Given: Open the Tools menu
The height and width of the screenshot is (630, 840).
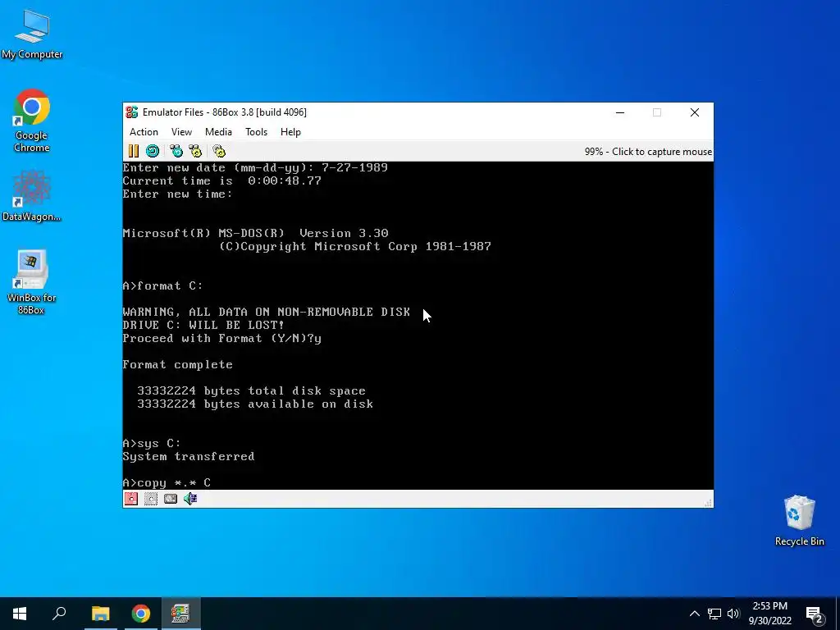Looking at the screenshot, I should pos(256,132).
